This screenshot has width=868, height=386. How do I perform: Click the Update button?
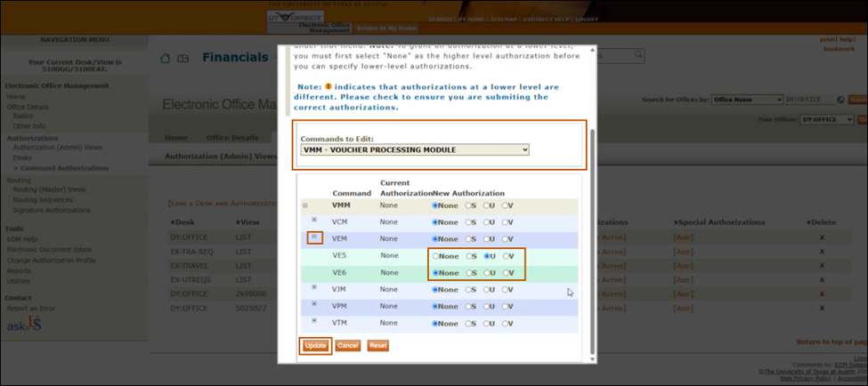click(x=315, y=346)
